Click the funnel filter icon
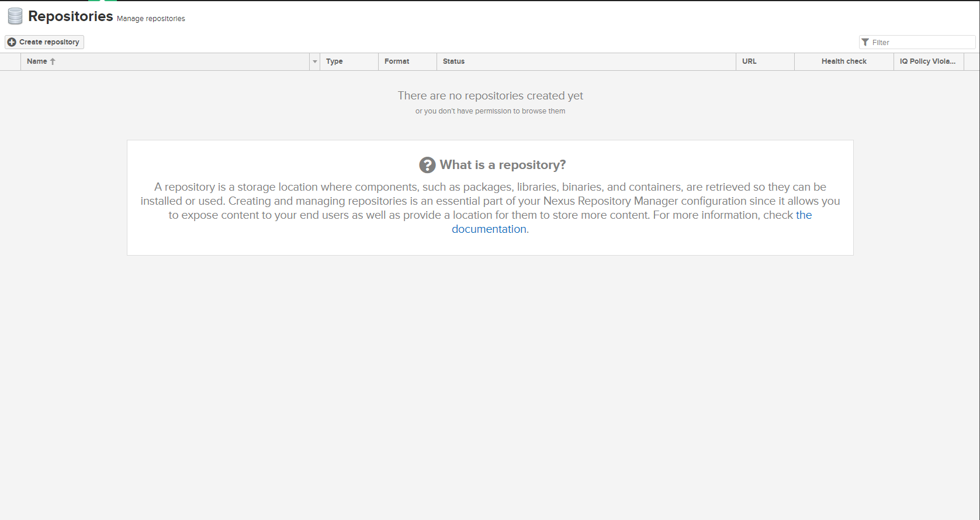Screen dimensions: 980x520 click(865, 42)
